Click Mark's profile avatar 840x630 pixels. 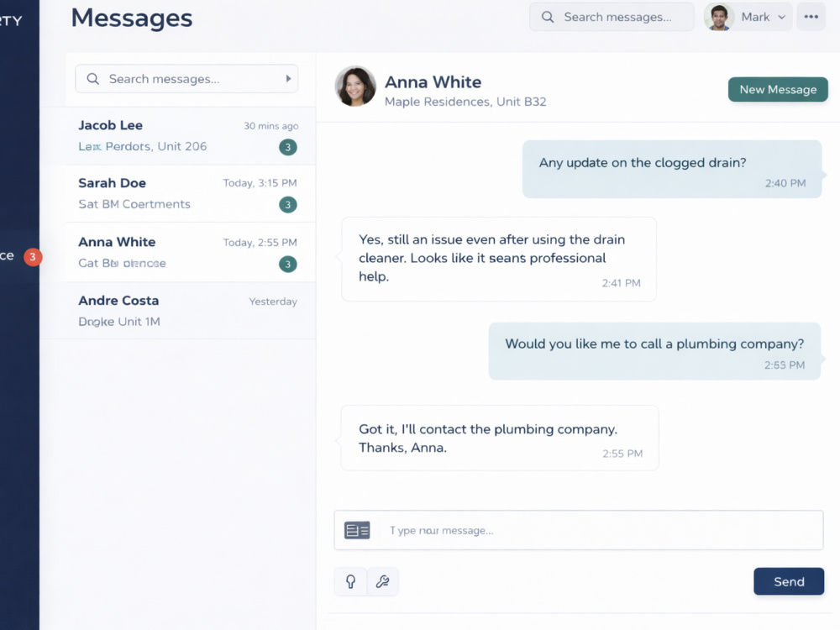pos(719,17)
